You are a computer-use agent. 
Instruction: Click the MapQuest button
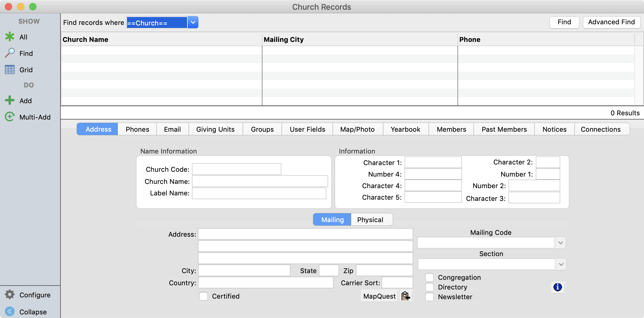pos(379,296)
